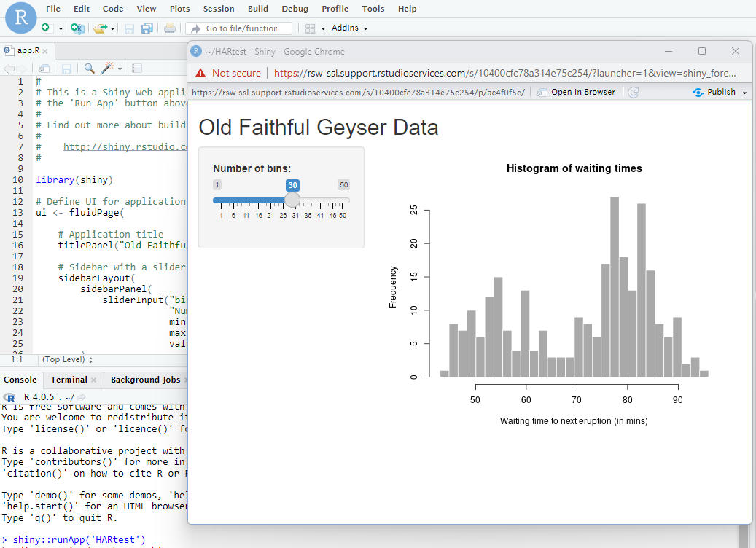Image resolution: width=756 pixels, height=548 pixels.
Task: Click the Code Tools magic wand icon
Action: pos(107,68)
